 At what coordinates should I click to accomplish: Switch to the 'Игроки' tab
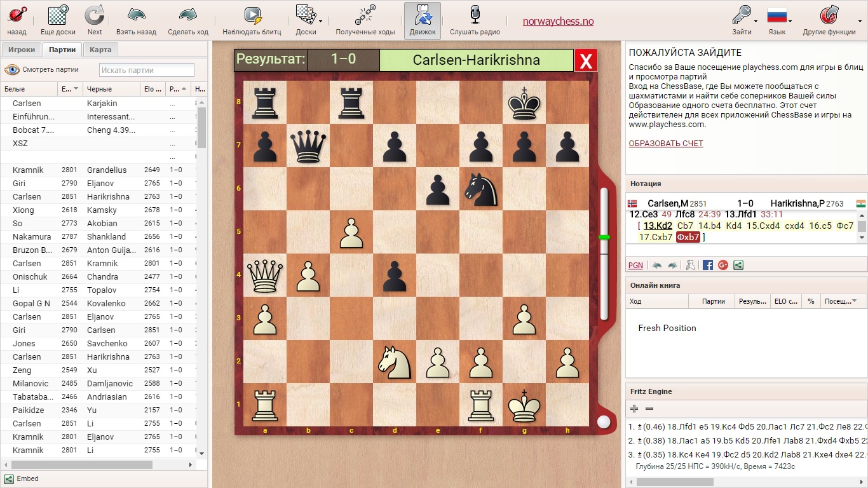coord(22,50)
